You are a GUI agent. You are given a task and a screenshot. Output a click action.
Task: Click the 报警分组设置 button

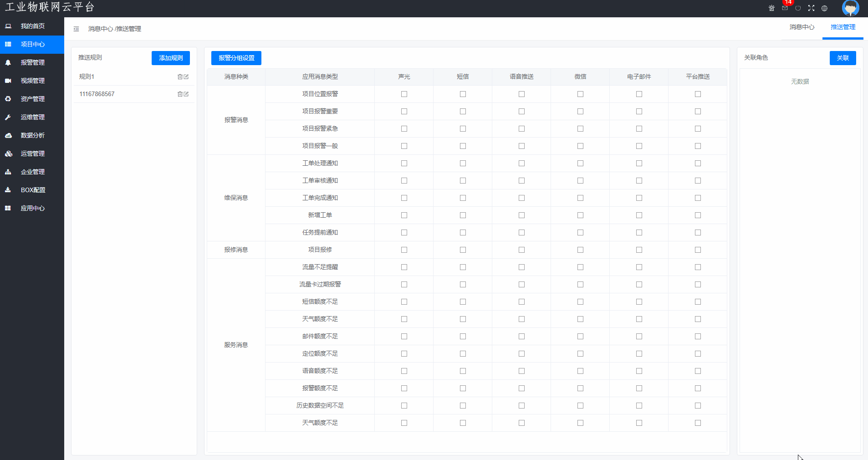click(x=236, y=58)
